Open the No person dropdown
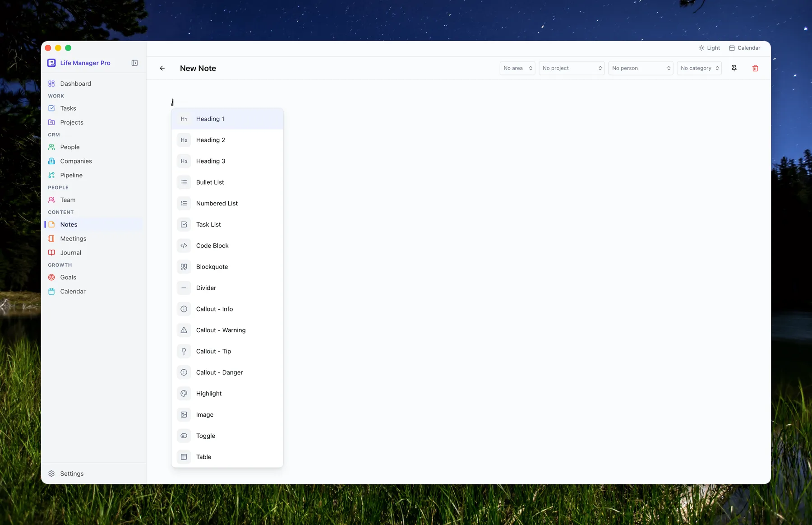 pyautogui.click(x=641, y=68)
